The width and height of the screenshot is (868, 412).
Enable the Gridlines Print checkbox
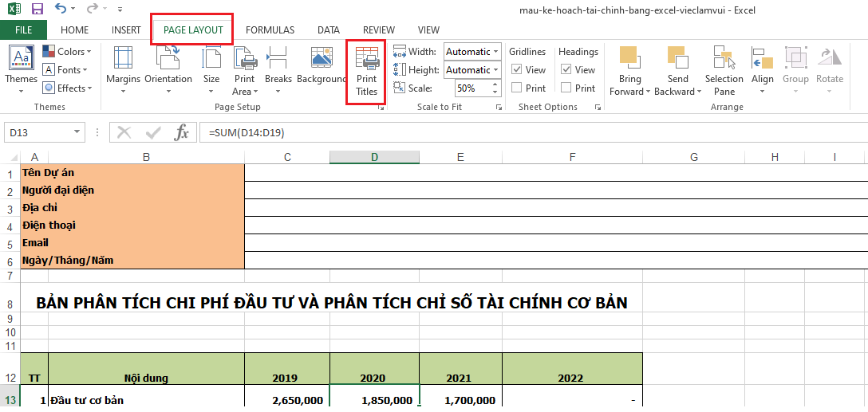(x=516, y=88)
